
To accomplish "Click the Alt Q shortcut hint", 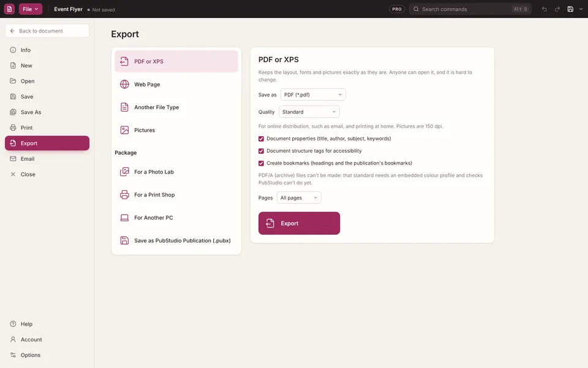I will pyautogui.click(x=520, y=9).
